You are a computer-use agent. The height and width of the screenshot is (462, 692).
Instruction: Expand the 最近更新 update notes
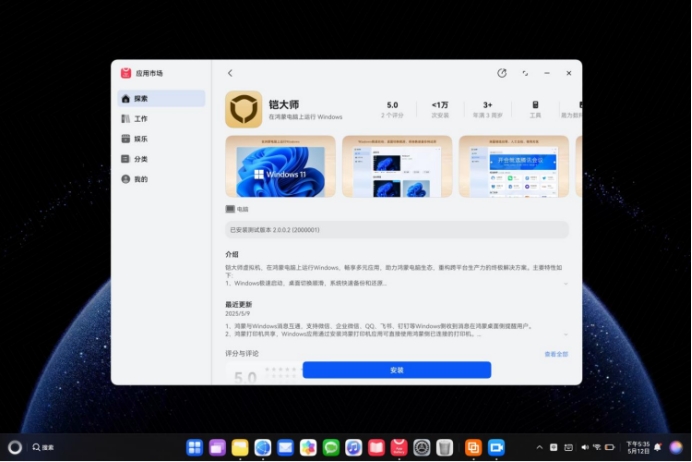(566, 335)
